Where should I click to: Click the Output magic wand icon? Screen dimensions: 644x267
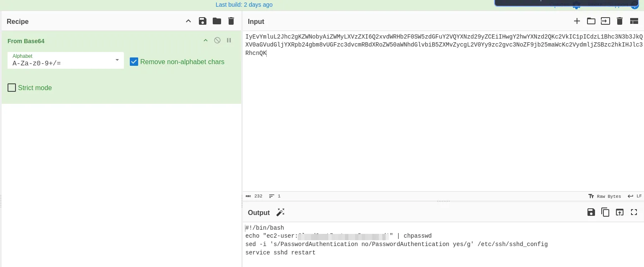281,213
